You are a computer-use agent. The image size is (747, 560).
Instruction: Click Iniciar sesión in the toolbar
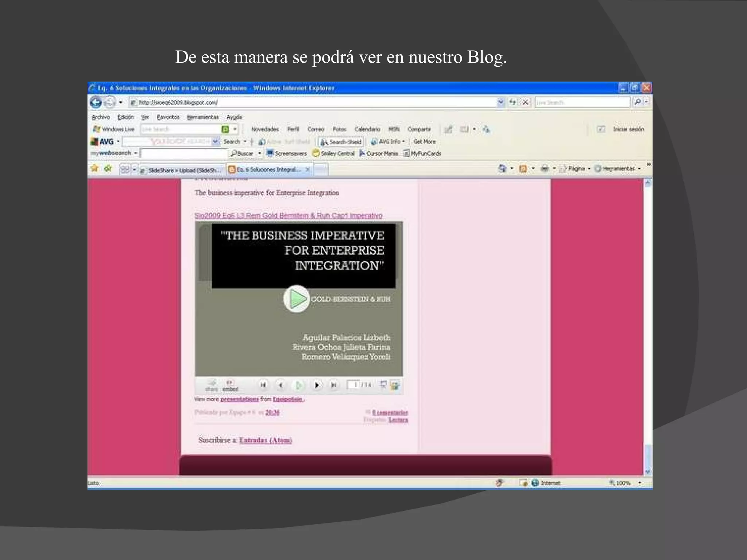(628, 129)
